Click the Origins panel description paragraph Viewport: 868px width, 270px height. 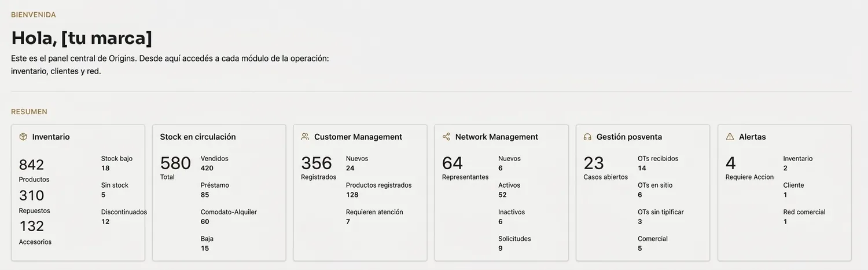point(170,65)
